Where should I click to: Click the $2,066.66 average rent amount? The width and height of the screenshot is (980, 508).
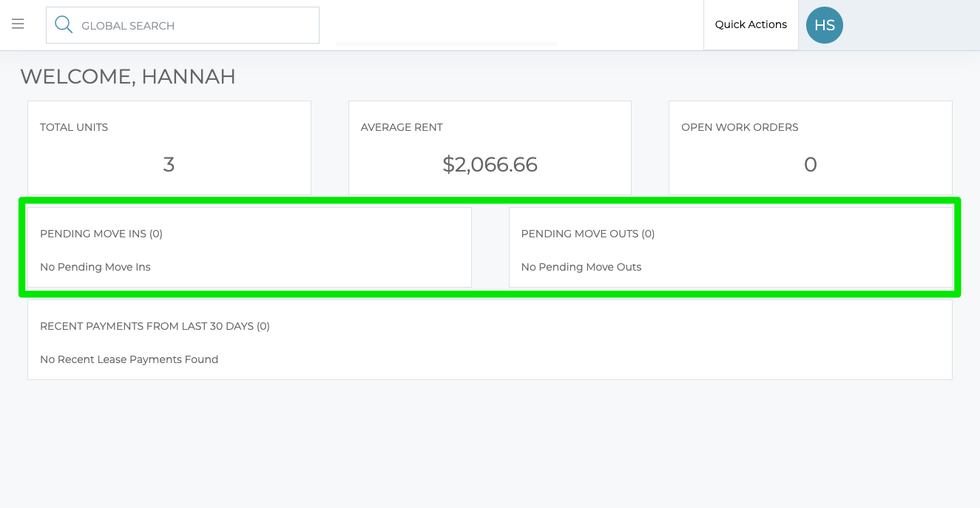(490, 164)
